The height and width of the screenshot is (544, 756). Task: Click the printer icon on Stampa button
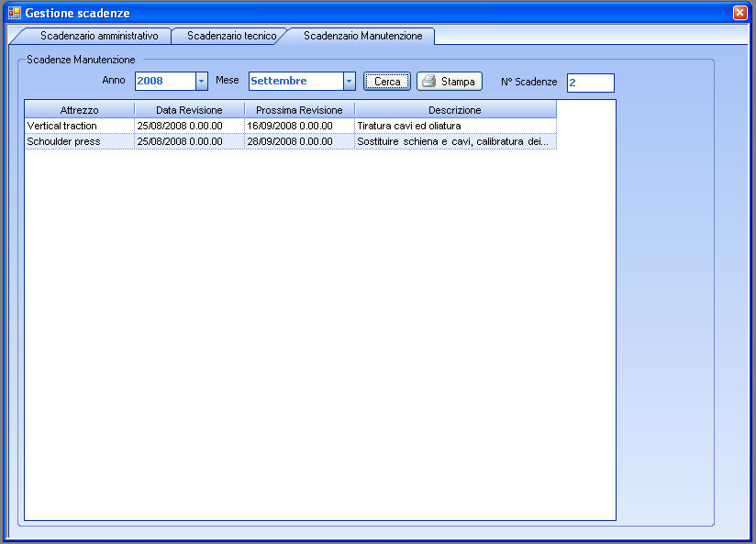(x=428, y=82)
